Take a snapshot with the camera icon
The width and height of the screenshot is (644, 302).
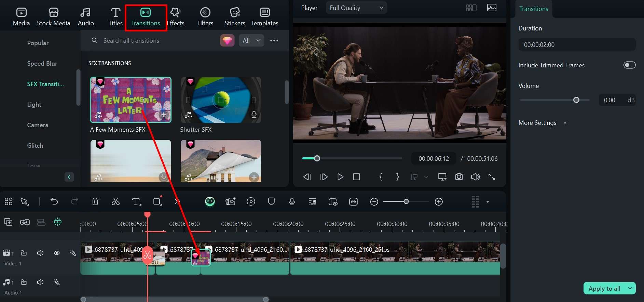pos(459,177)
